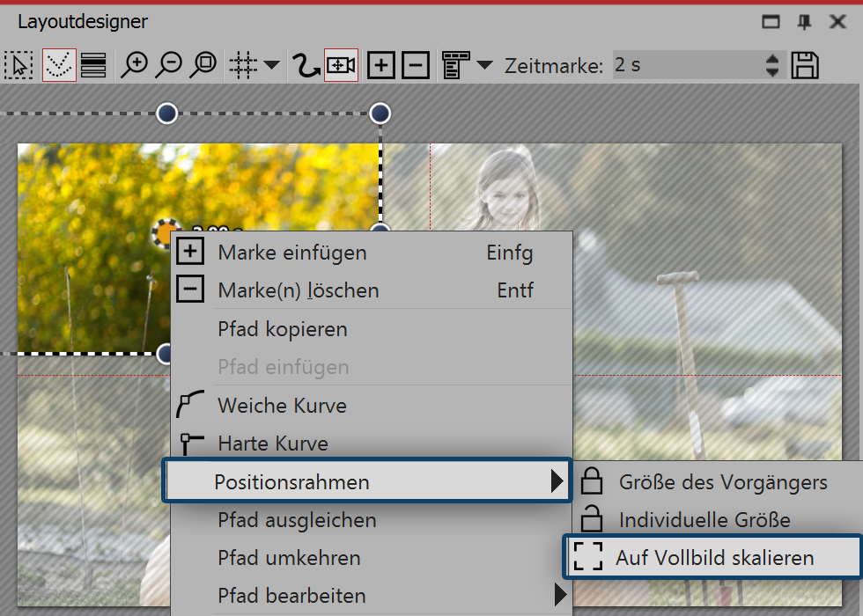Click the toolbar add marker plus icon
The height and width of the screenshot is (616, 863).
tap(380, 65)
